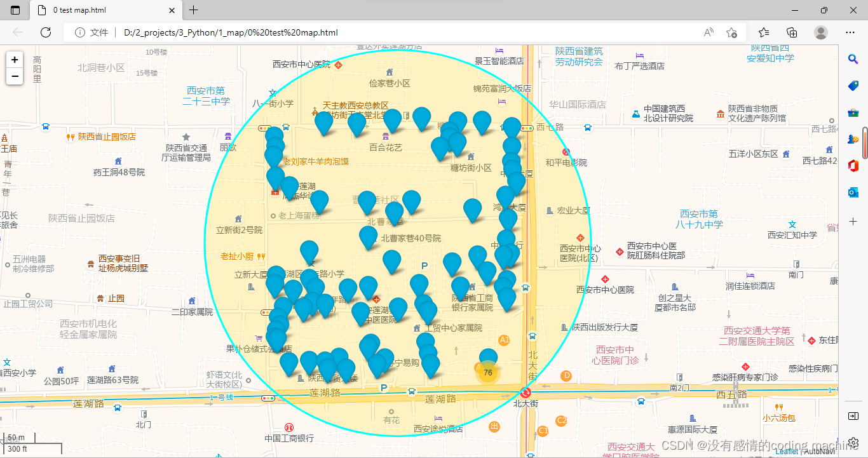The height and width of the screenshot is (458, 868).
Task: Click the 止园 label
Action: (x=116, y=298)
